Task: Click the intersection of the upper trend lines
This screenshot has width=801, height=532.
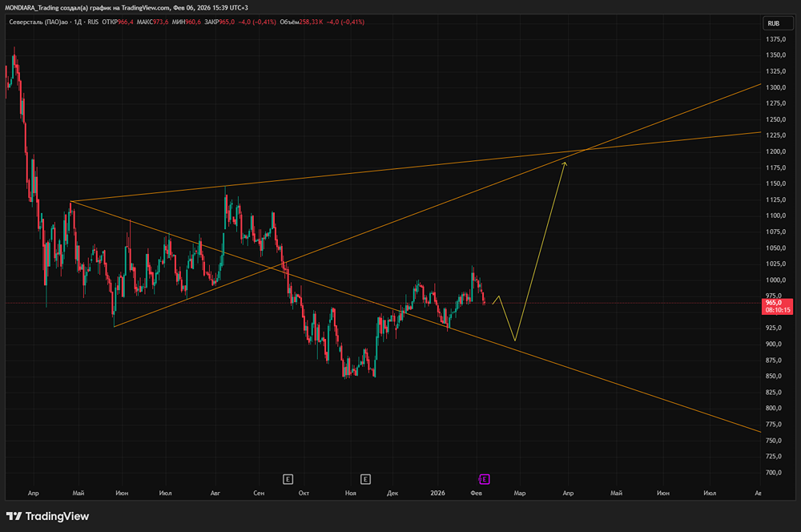Action: (x=587, y=150)
